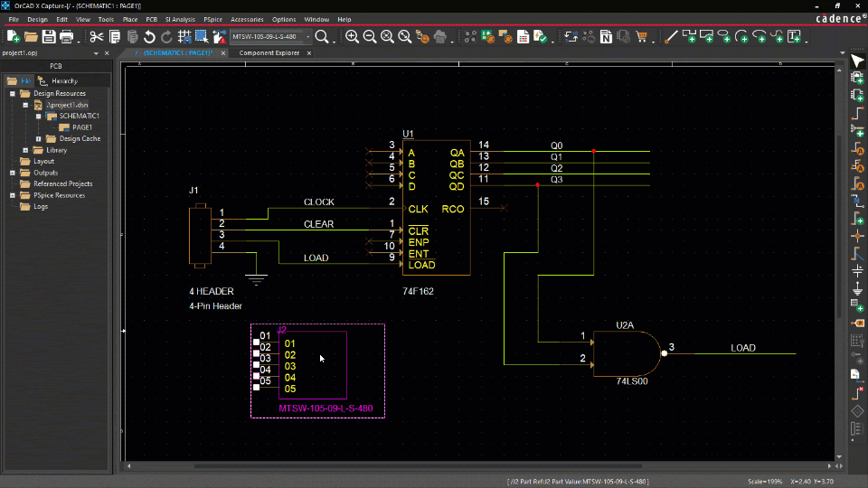Viewport: 868px width, 488px height.
Task: Copy selection using the copy icon
Action: pyautogui.click(x=115, y=37)
